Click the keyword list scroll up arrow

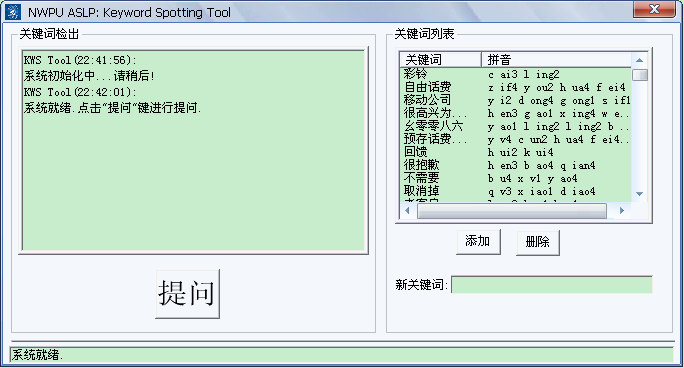(640, 60)
